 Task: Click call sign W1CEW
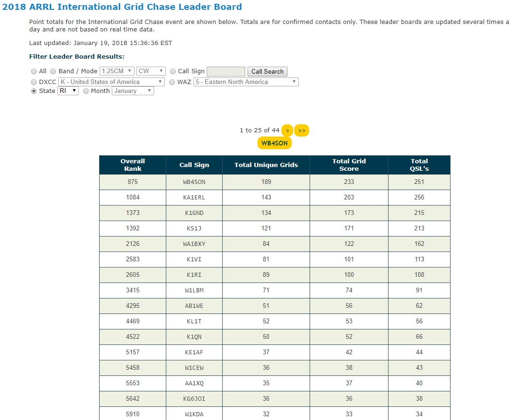coord(194,368)
